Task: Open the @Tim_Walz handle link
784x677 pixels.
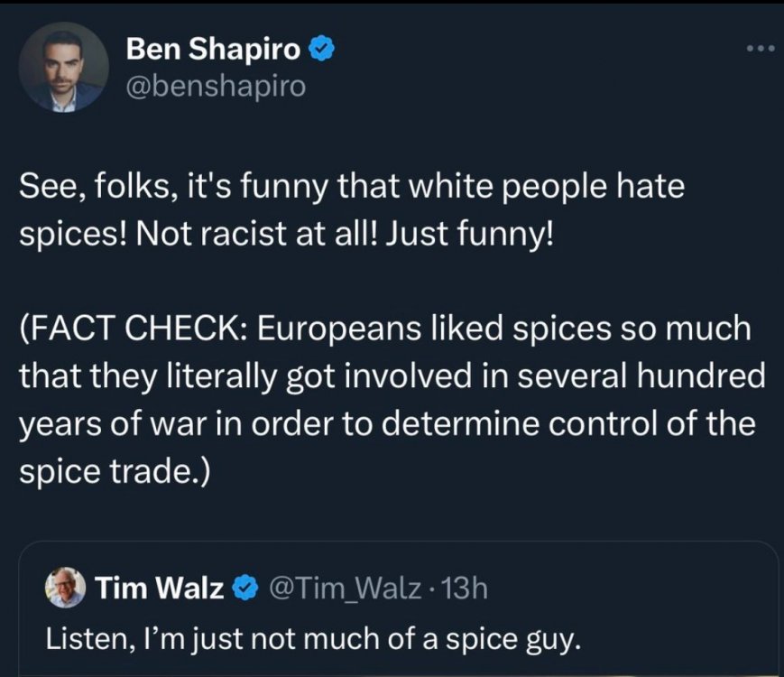Action: point(342,589)
